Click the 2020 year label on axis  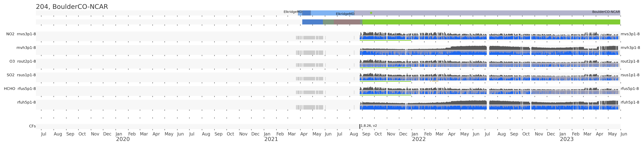coord(123,139)
